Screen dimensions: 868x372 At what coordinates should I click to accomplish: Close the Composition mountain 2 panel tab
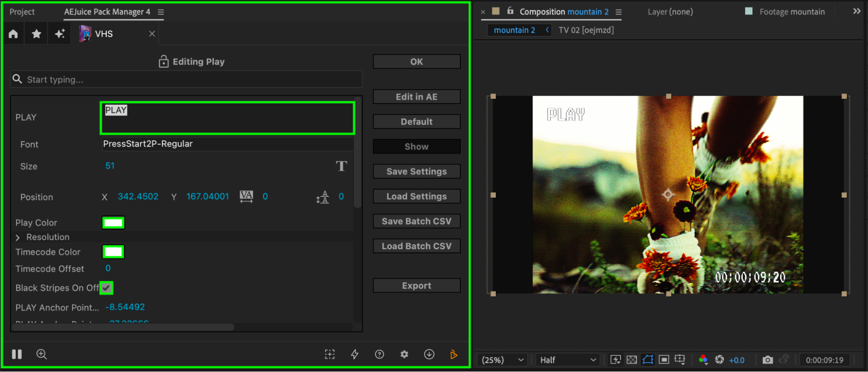point(483,12)
